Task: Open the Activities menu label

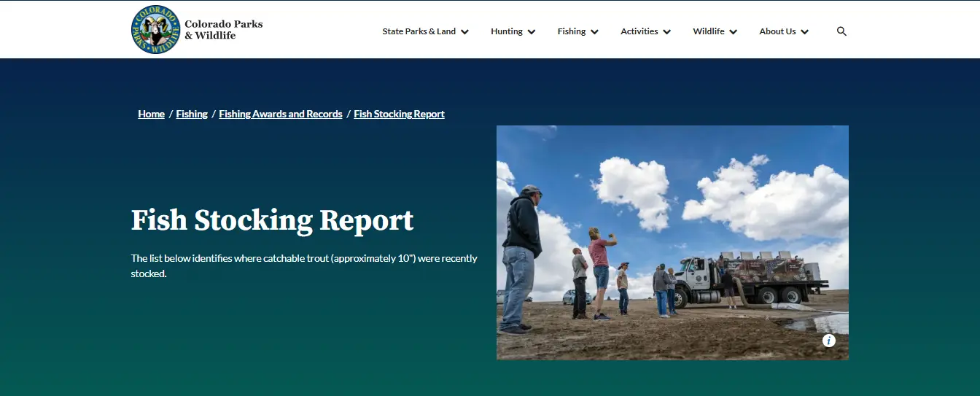Action: (639, 31)
